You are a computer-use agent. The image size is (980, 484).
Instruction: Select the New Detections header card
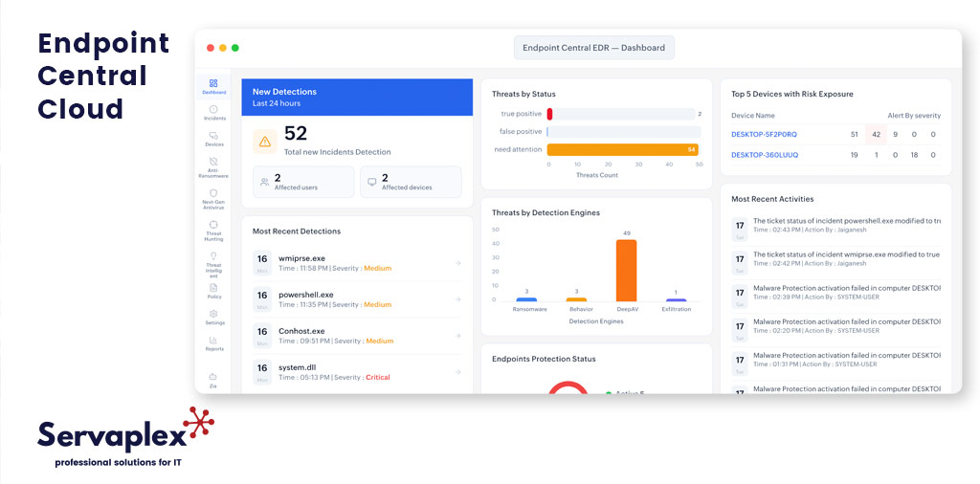click(357, 97)
